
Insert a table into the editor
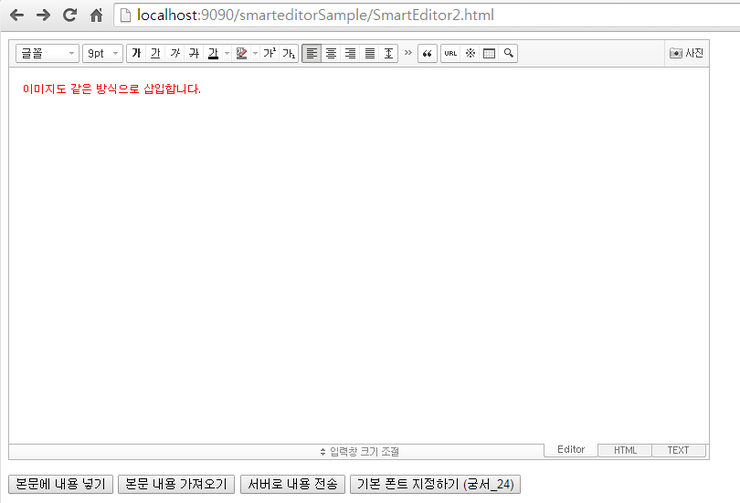[x=489, y=53]
